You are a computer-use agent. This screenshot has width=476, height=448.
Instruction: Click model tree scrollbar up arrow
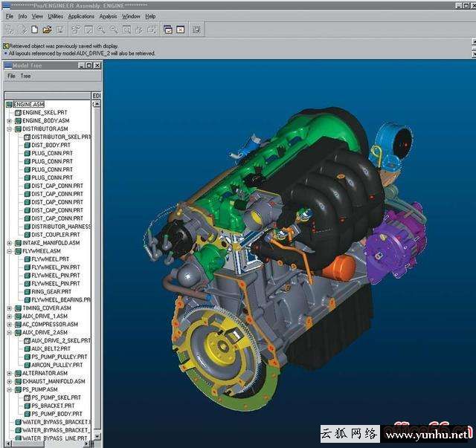[x=97, y=104]
